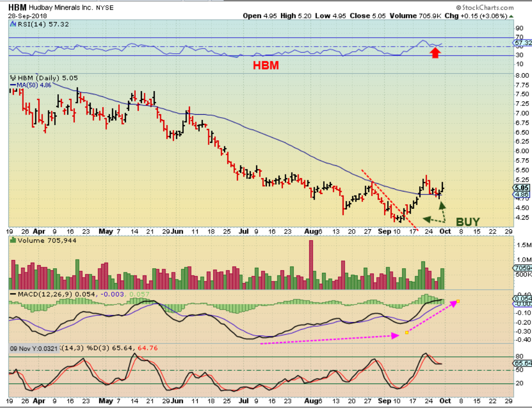Click the black line marker before MACD(12,26,9)
532x408 pixels.
coord(13,294)
